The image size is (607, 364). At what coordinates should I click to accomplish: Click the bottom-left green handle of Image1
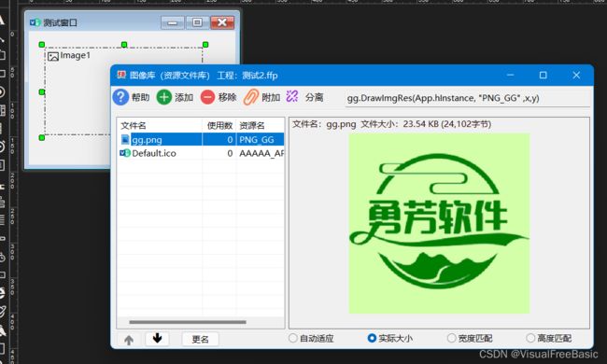point(42,137)
